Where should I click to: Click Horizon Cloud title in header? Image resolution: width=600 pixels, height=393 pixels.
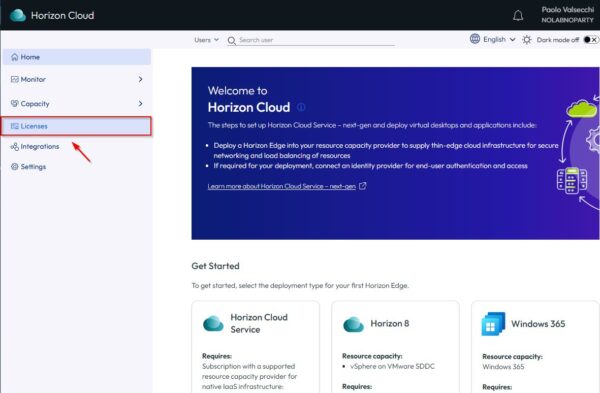tap(62, 15)
